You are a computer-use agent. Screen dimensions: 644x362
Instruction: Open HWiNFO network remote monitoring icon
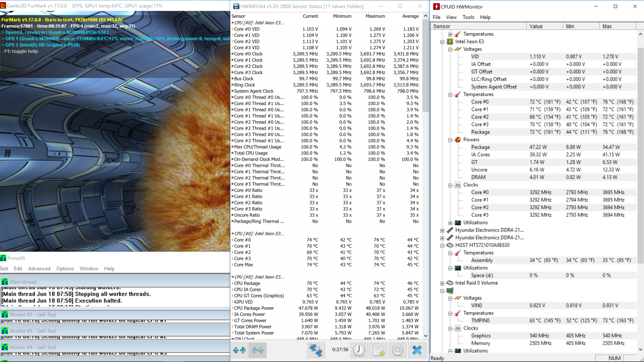(x=316, y=350)
